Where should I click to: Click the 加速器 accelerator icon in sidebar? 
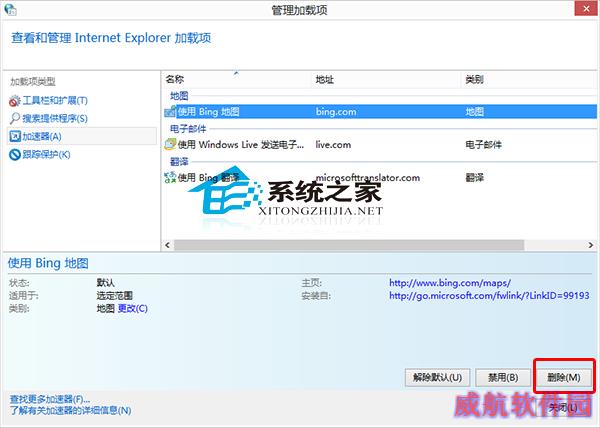pos(15,136)
